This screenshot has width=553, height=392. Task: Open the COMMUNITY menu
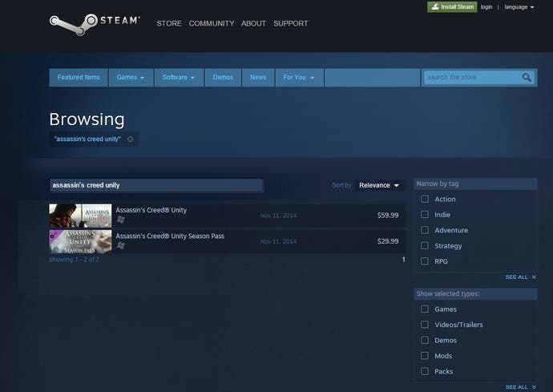click(212, 23)
